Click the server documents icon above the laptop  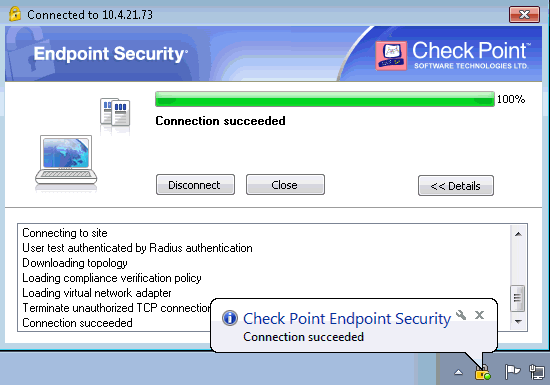(115, 112)
